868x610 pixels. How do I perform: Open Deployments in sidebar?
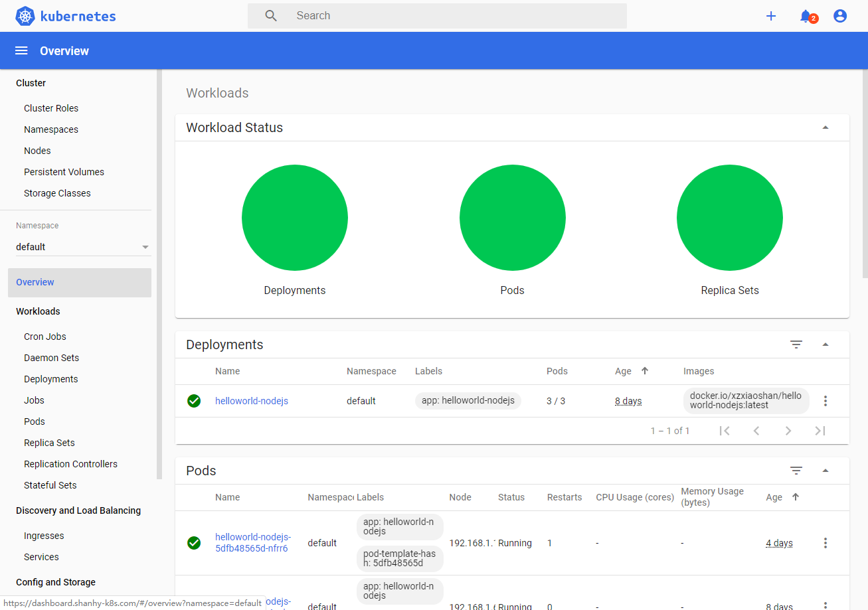[51, 379]
